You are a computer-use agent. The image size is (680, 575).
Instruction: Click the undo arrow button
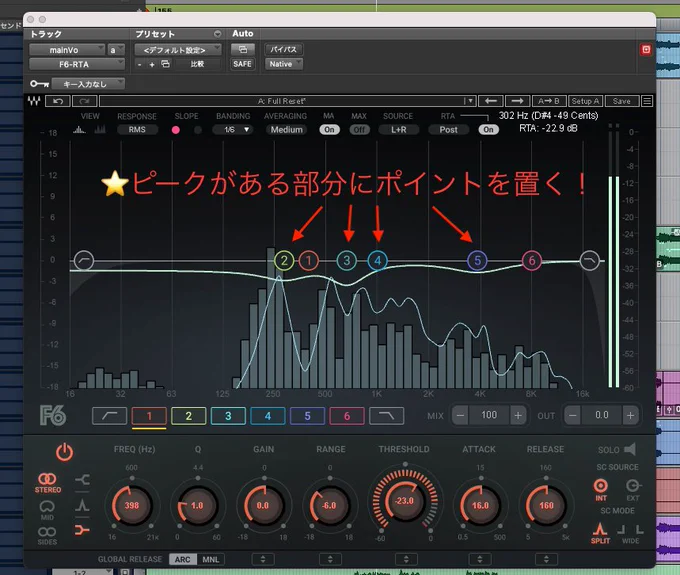click(58, 101)
